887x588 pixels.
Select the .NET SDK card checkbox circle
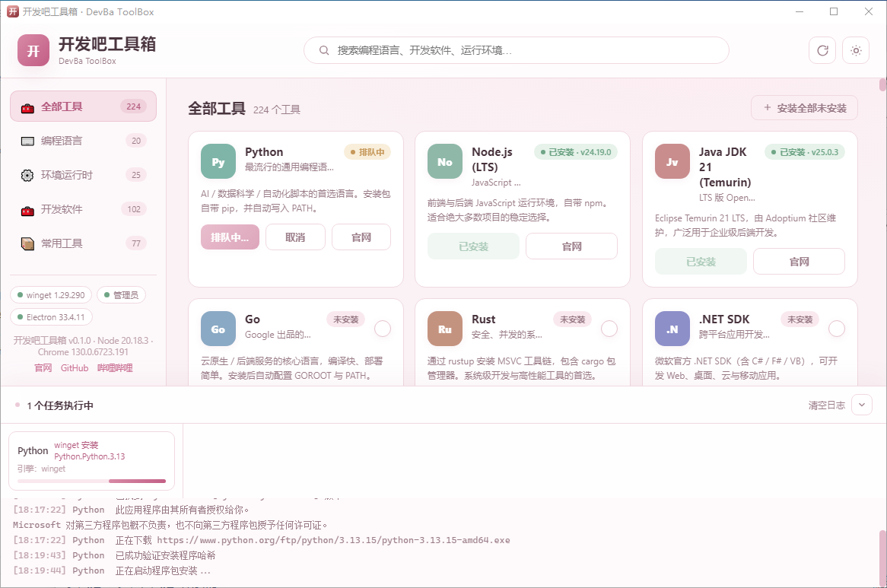click(x=837, y=329)
